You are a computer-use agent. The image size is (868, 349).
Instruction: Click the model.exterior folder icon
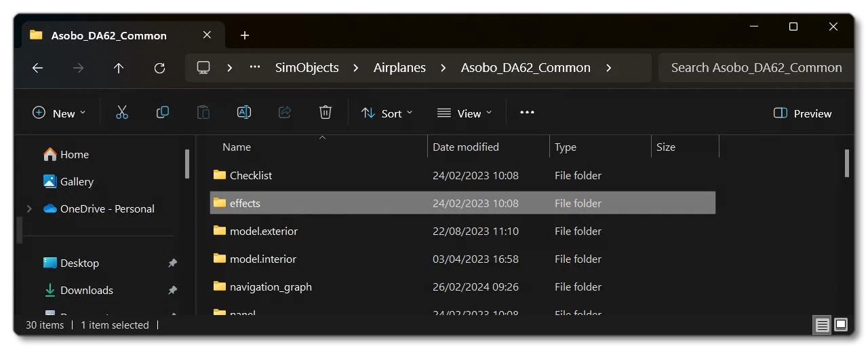point(219,231)
